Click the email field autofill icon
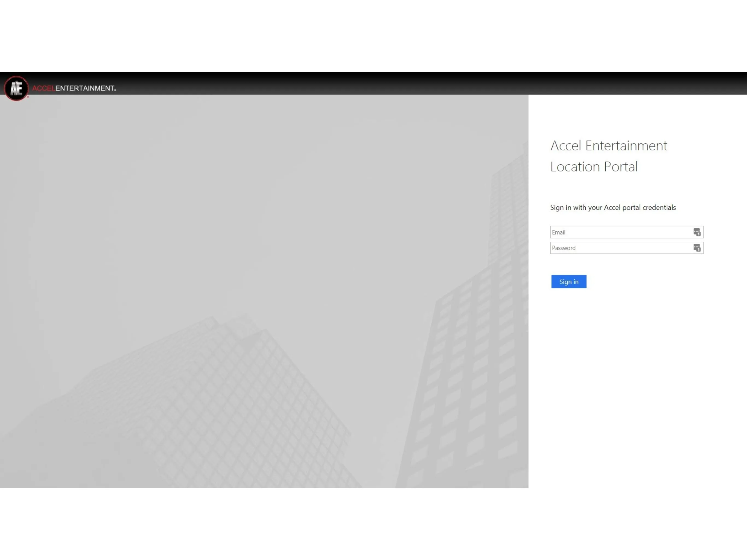Image resolution: width=747 pixels, height=560 pixels. point(697,232)
